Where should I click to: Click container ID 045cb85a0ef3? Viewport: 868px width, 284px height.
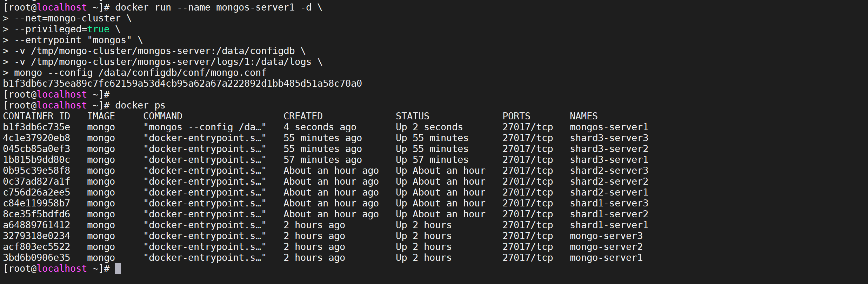tap(36, 149)
